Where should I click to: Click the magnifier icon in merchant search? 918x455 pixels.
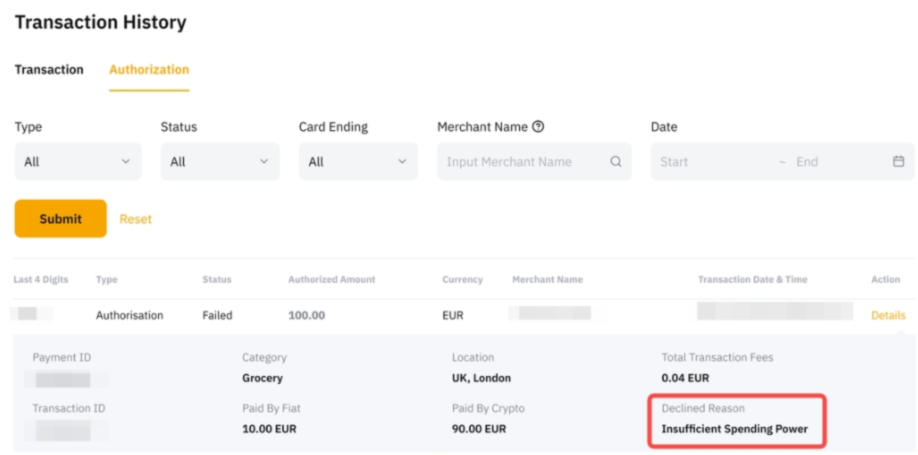(x=616, y=162)
